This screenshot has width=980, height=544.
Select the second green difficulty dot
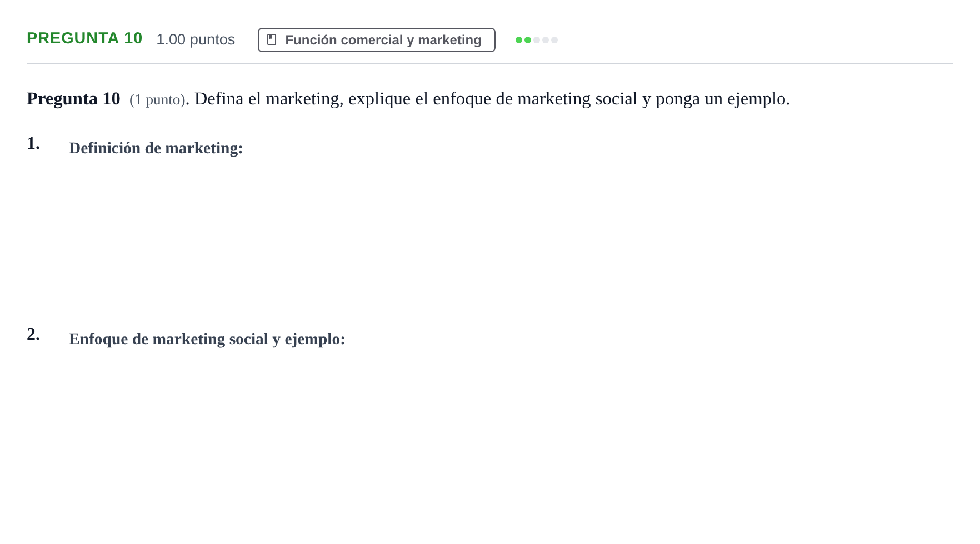point(528,40)
